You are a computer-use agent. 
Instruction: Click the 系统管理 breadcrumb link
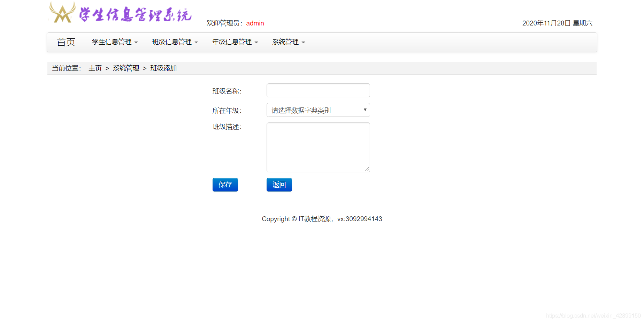click(x=126, y=68)
